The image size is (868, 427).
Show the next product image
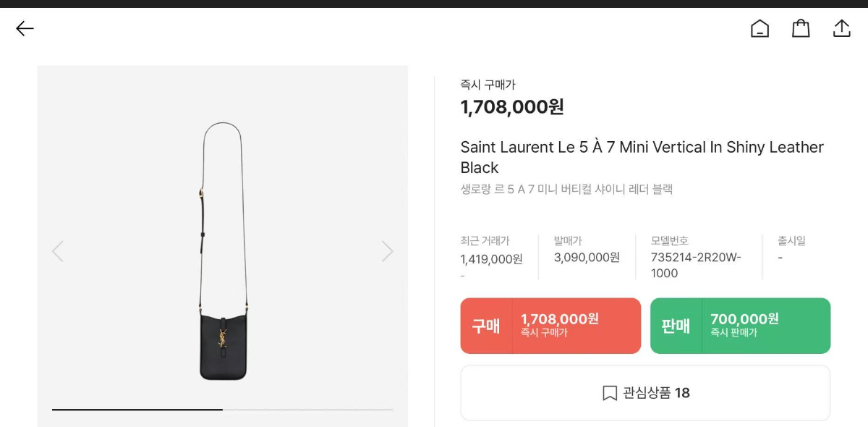(388, 251)
